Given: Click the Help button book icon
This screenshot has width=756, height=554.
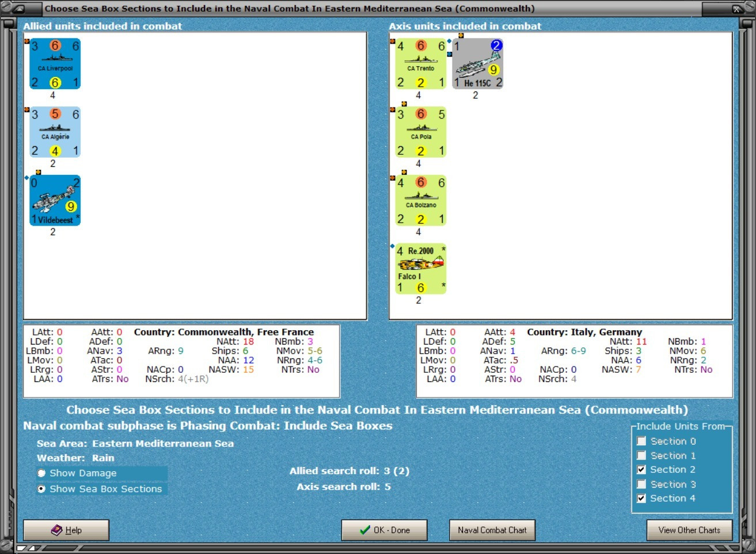Looking at the screenshot, I should pyautogui.click(x=56, y=530).
